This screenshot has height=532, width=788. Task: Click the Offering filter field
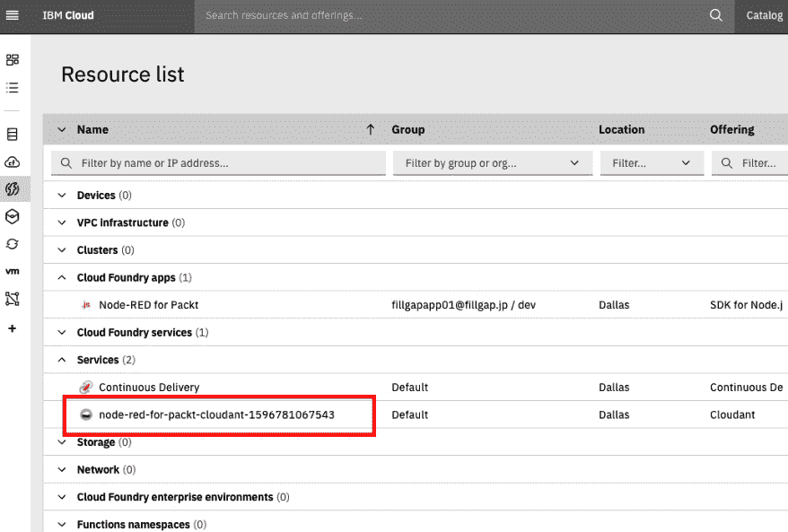click(749, 163)
